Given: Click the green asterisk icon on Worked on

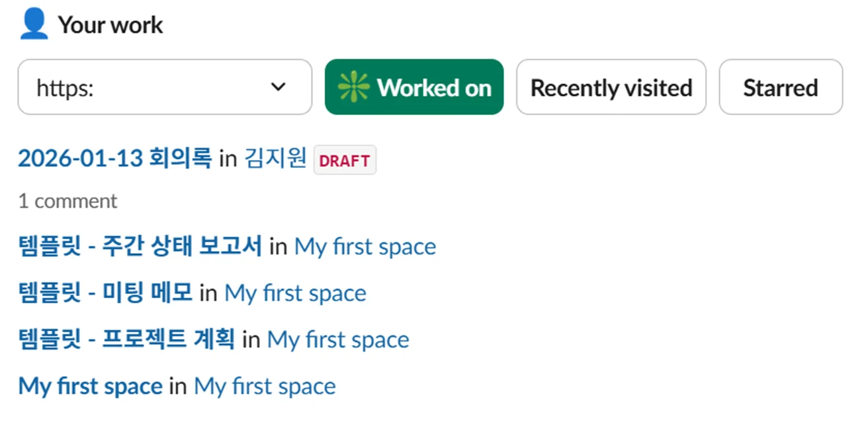Looking at the screenshot, I should (x=354, y=87).
